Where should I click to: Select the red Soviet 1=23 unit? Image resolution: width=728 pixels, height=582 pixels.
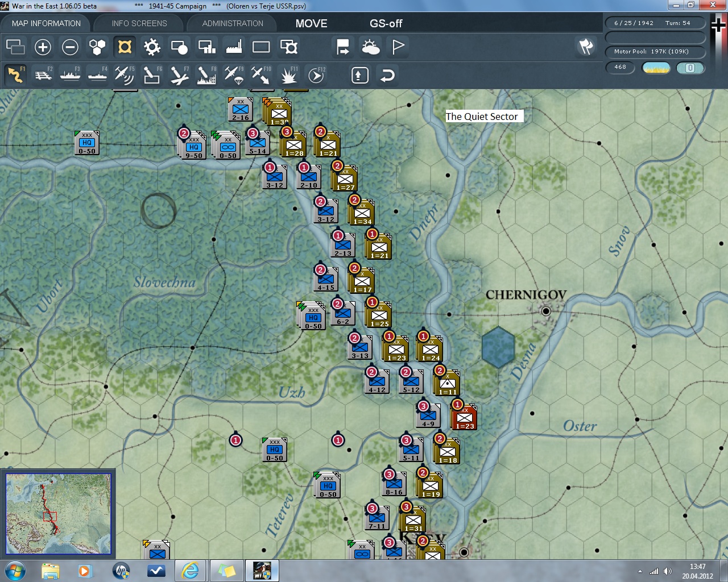(x=465, y=417)
